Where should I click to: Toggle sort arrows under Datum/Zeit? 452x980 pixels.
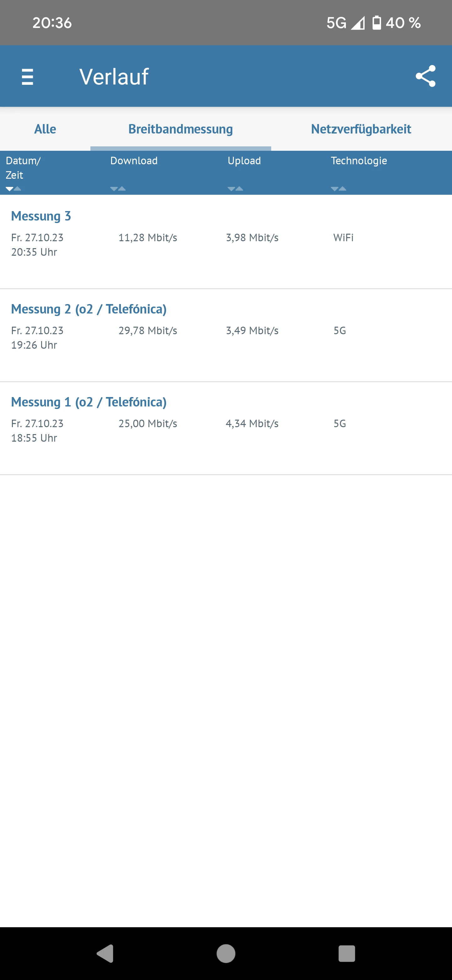point(13,189)
